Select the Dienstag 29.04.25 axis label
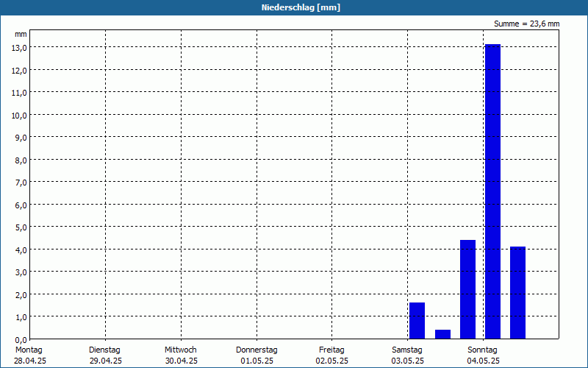The width and height of the screenshot is (588, 368). 105,355
